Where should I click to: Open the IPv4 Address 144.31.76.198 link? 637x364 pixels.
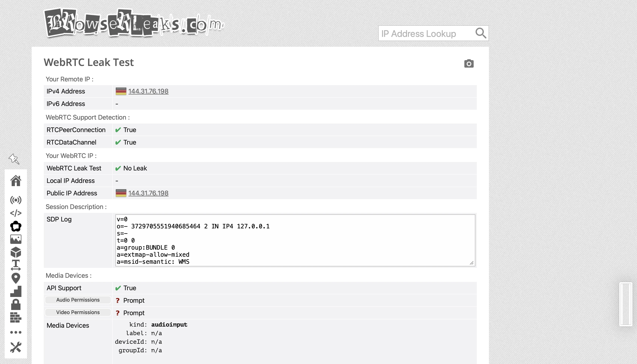tap(148, 91)
